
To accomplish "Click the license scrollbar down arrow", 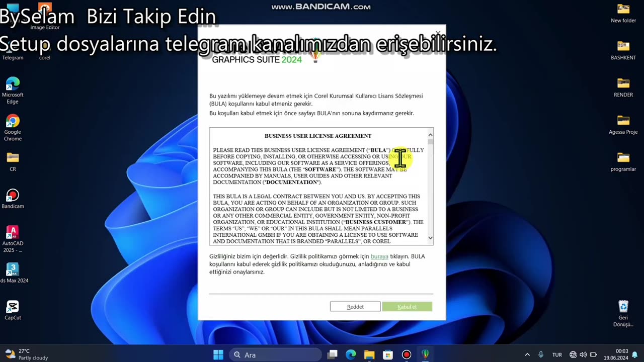I will coord(430,238).
